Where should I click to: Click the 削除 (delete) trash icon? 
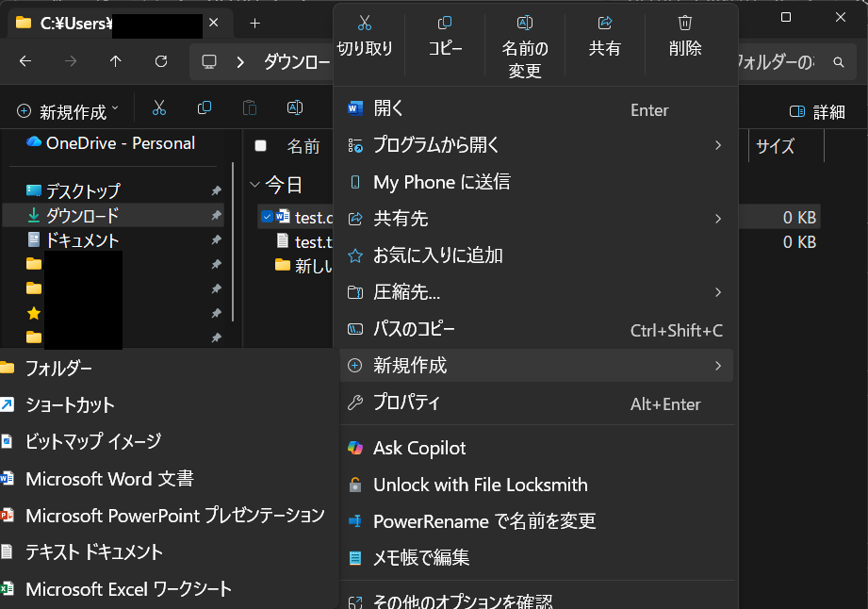pos(685,23)
